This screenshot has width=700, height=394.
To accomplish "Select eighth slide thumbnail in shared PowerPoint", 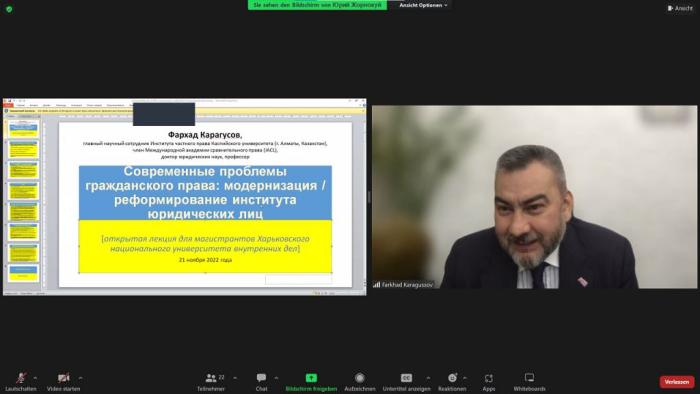I will 24,273.
